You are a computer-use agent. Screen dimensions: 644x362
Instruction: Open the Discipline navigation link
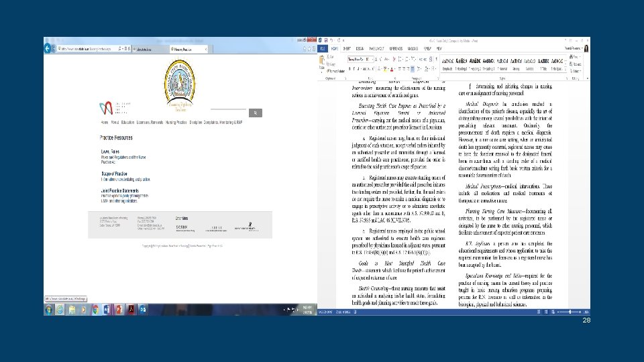pos(195,122)
